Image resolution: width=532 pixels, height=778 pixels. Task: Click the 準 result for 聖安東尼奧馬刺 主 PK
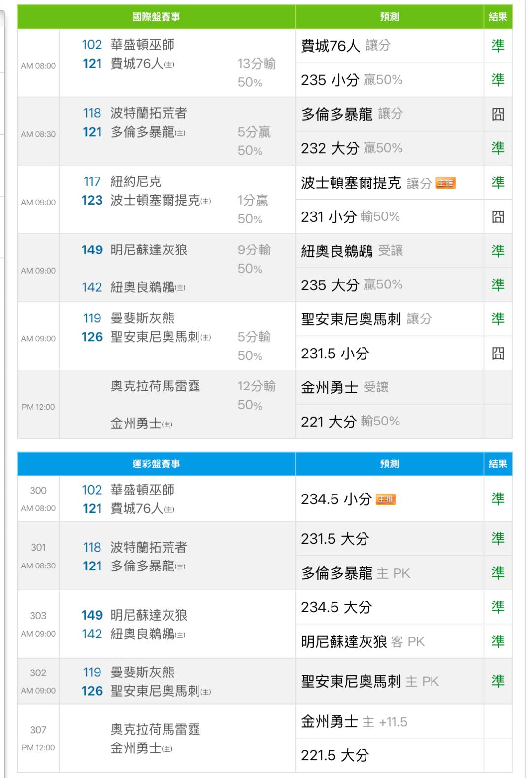[x=498, y=681]
